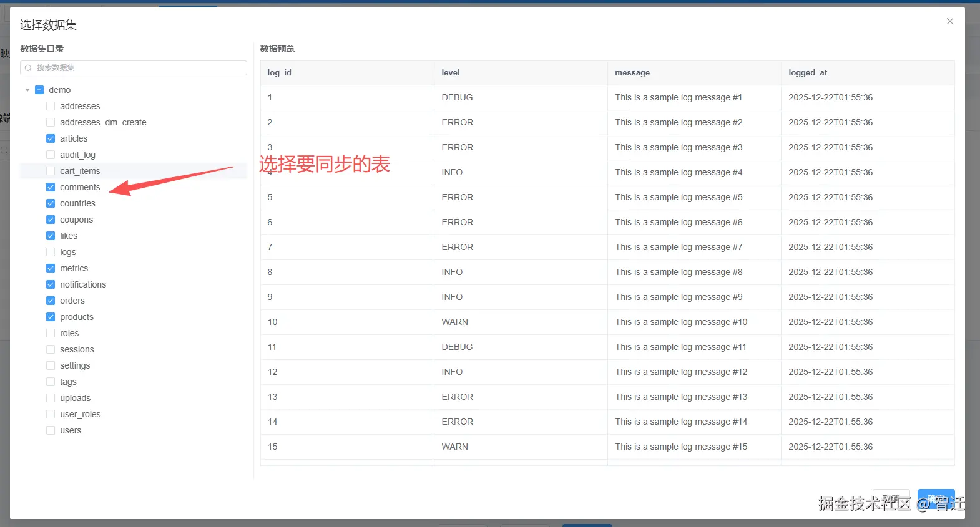Click the DEBUG level cell in row 1
Image resolution: width=980 pixels, height=527 pixels.
point(521,97)
